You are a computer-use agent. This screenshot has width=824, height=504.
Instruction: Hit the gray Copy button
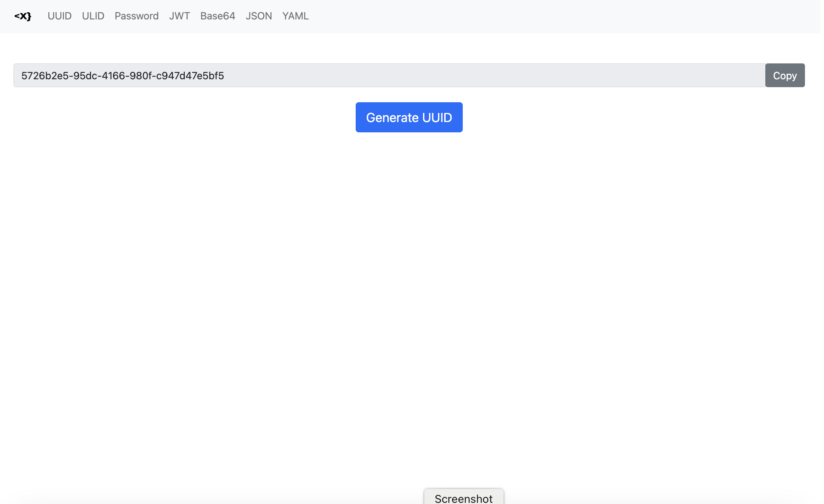point(784,75)
